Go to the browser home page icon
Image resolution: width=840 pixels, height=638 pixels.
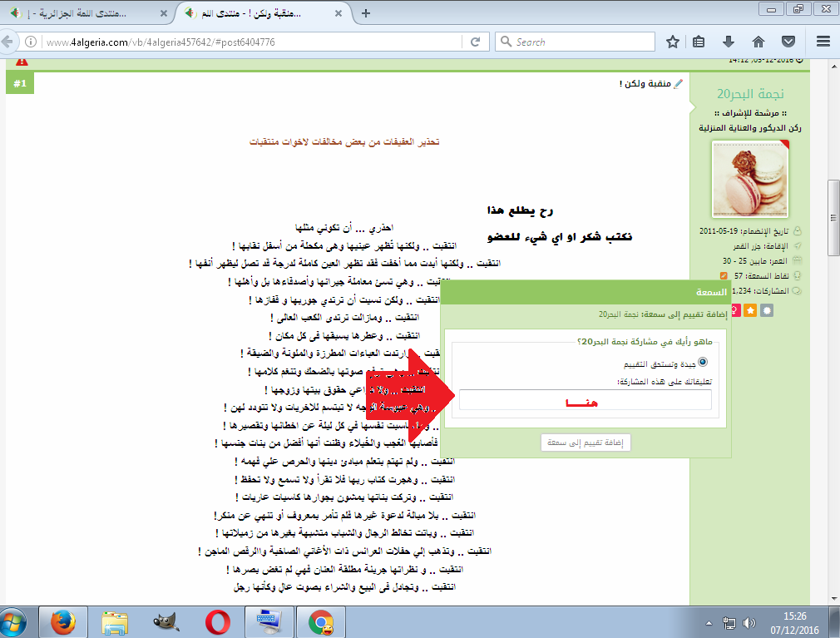(x=758, y=42)
